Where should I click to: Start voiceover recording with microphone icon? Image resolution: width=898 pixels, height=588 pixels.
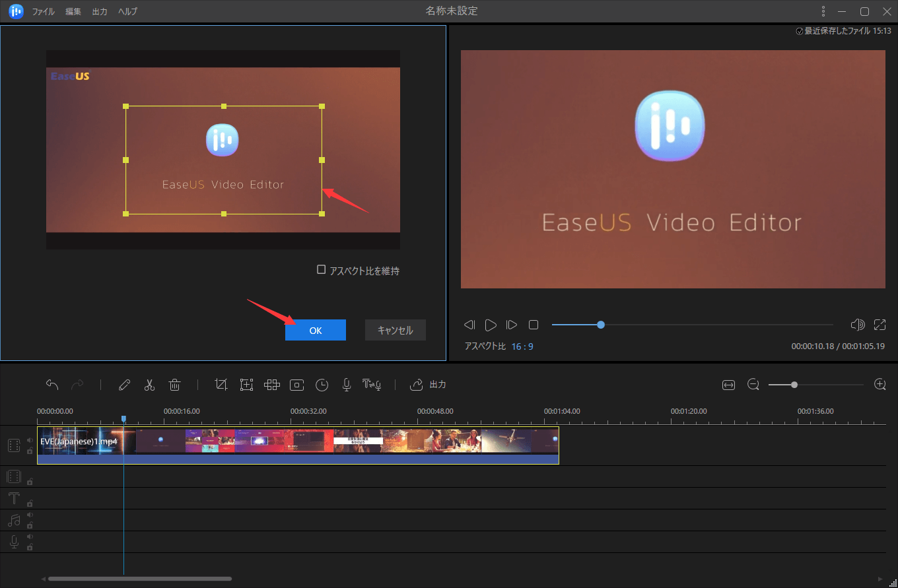pos(346,385)
